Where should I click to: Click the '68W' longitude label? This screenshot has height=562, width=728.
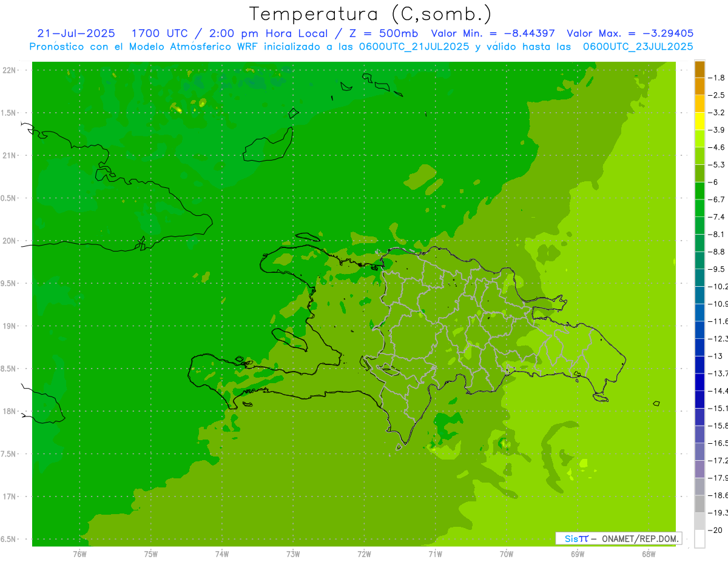click(649, 554)
